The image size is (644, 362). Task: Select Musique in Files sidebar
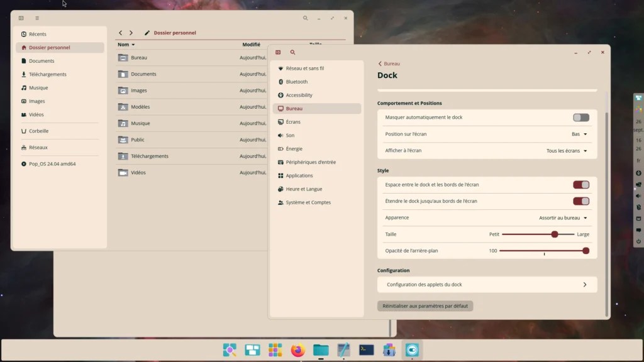point(60,88)
